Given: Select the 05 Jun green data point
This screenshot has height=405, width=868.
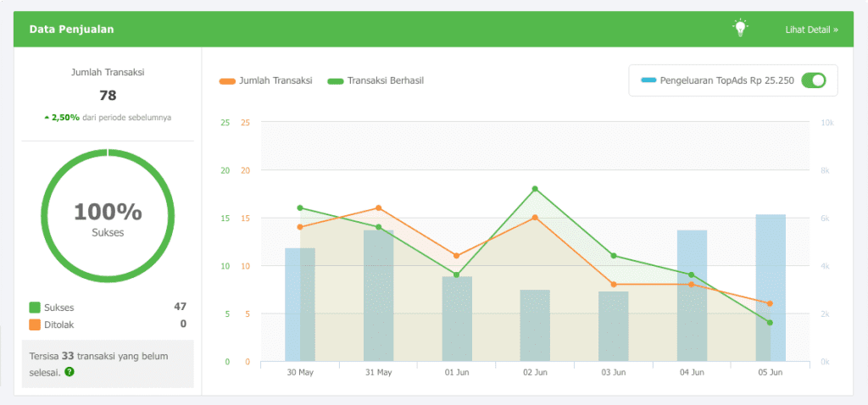Looking at the screenshot, I should pyautogui.click(x=770, y=323).
